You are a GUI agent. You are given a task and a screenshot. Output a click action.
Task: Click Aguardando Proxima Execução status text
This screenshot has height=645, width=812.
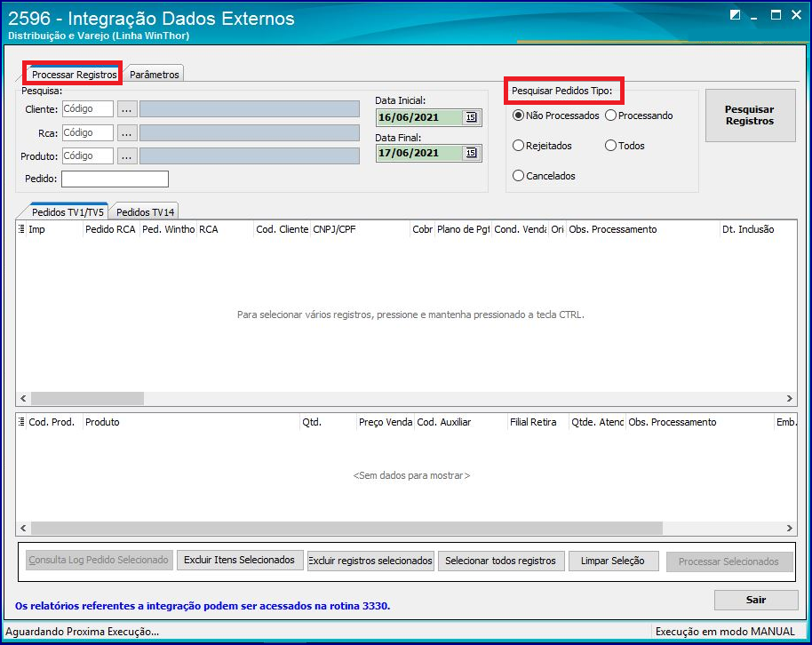(82, 632)
